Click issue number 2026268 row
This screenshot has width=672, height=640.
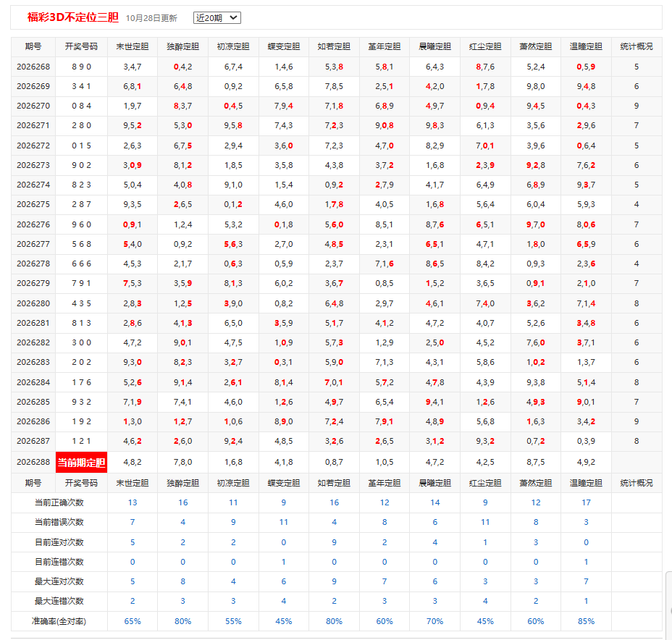33,67
